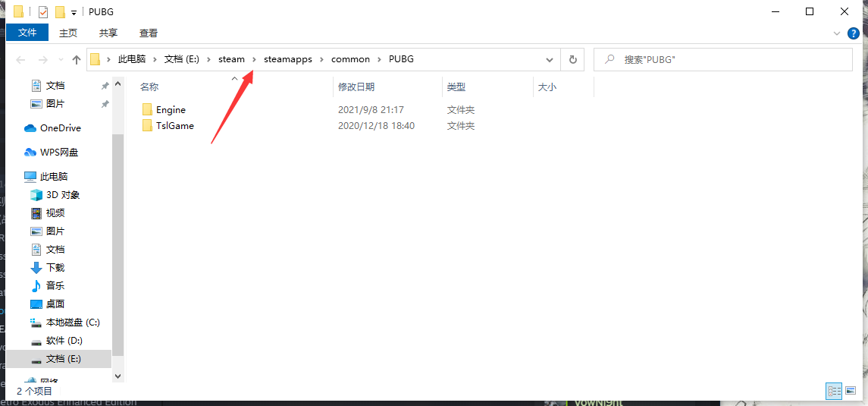Click common breadcrumb in address bar
Screen dimensions: 868x406
[x=350, y=59]
